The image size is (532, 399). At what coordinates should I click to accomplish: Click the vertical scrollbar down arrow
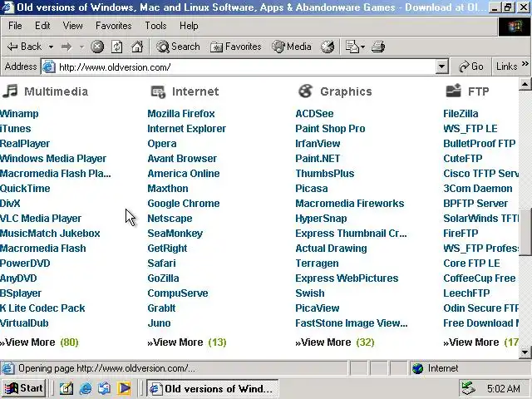pos(525,352)
